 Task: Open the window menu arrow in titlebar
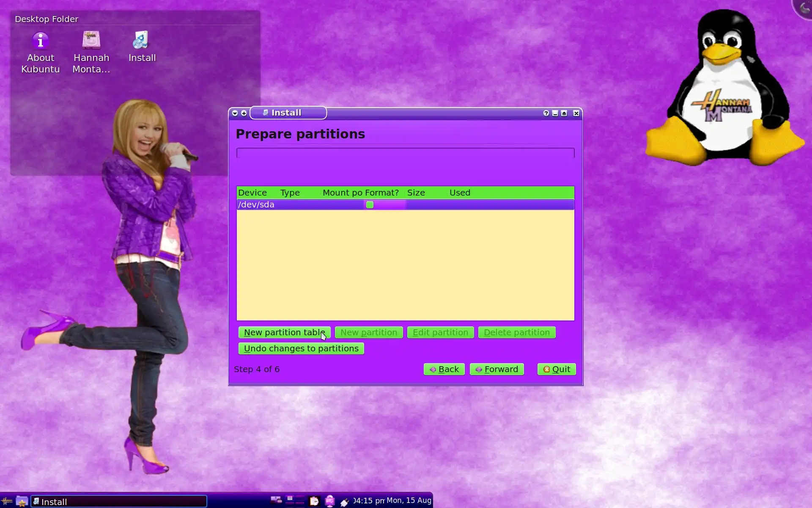tap(235, 113)
